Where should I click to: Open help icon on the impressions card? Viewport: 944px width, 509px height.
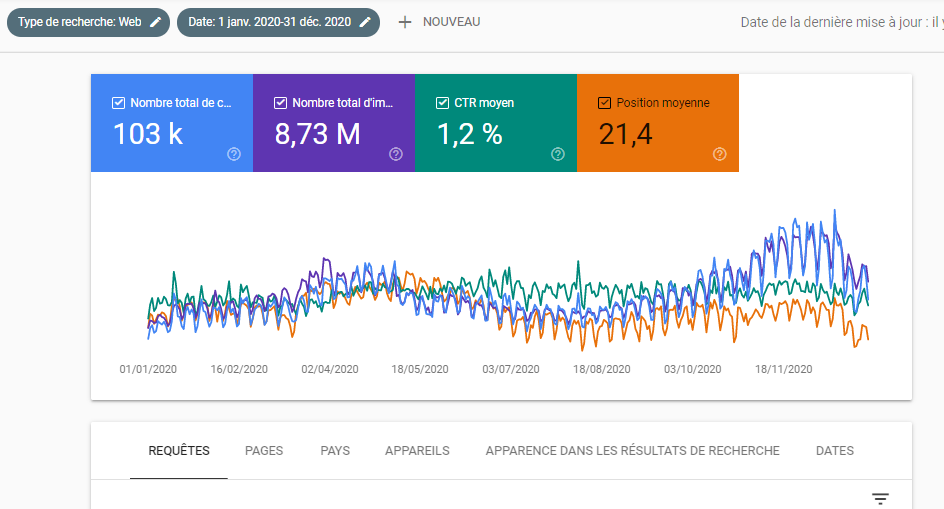point(396,154)
